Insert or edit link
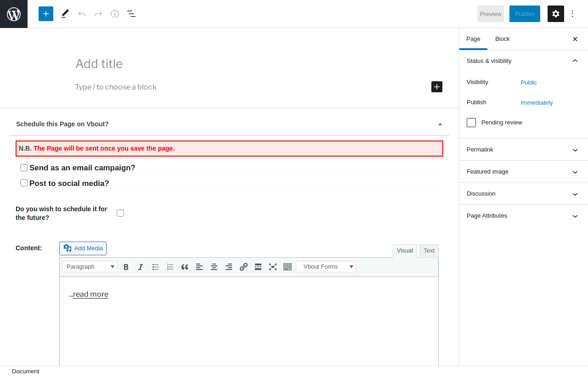The image size is (588, 377). pyautogui.click(x=243, y=267)
